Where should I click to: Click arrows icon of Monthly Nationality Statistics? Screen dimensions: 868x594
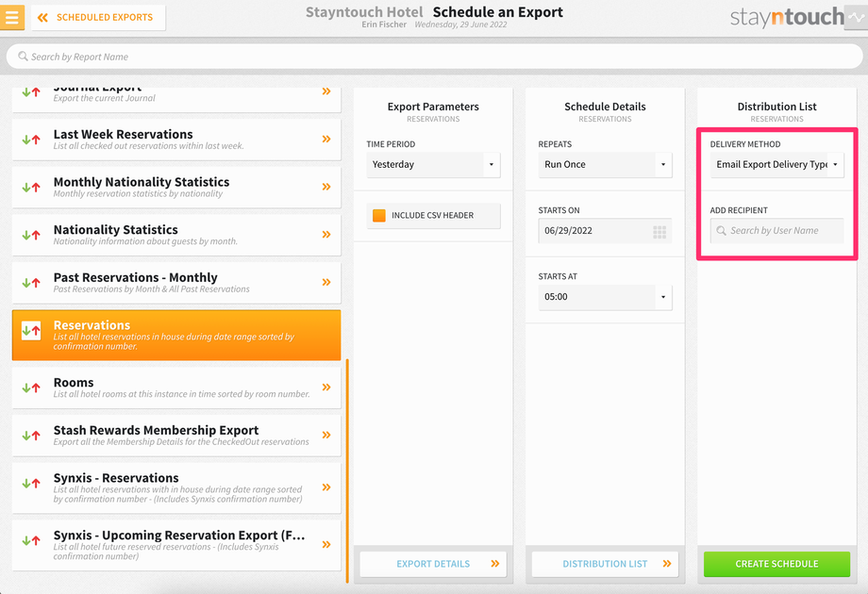coord(31,187)
